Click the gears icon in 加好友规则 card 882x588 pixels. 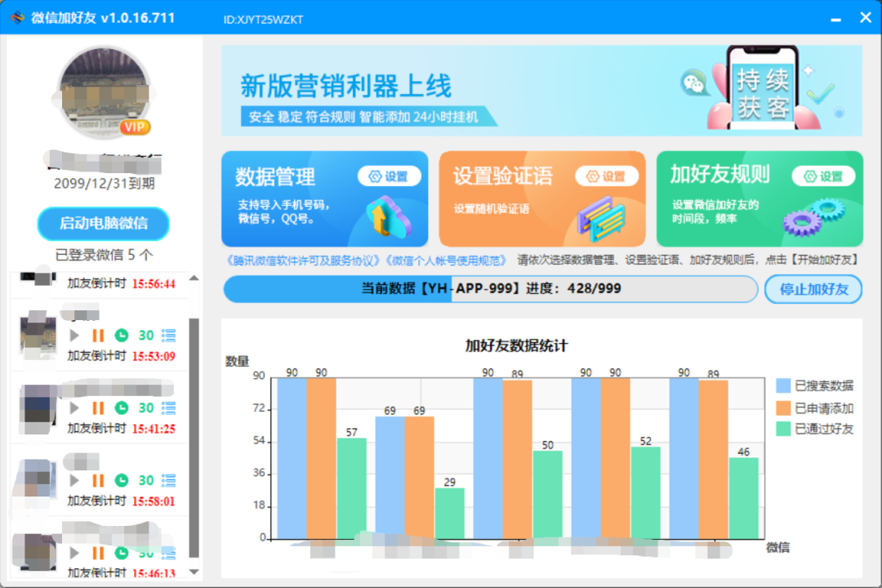pyautogui.click(x=814, y=217)
